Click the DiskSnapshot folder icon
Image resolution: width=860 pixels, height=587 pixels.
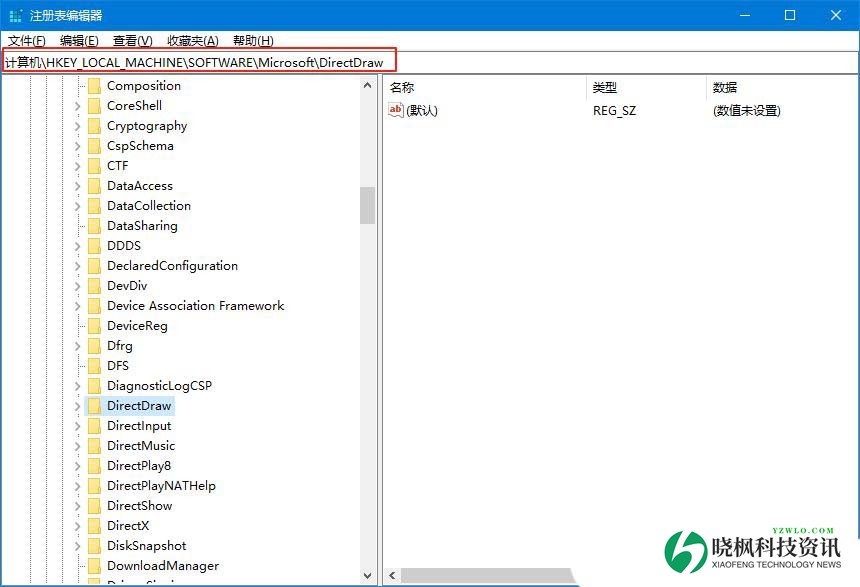94,546
